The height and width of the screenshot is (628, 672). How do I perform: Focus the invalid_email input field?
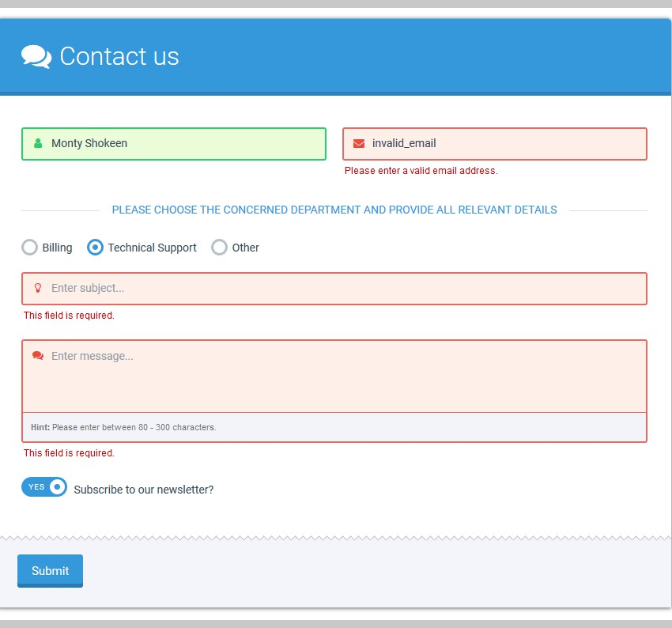click(495, 144)
